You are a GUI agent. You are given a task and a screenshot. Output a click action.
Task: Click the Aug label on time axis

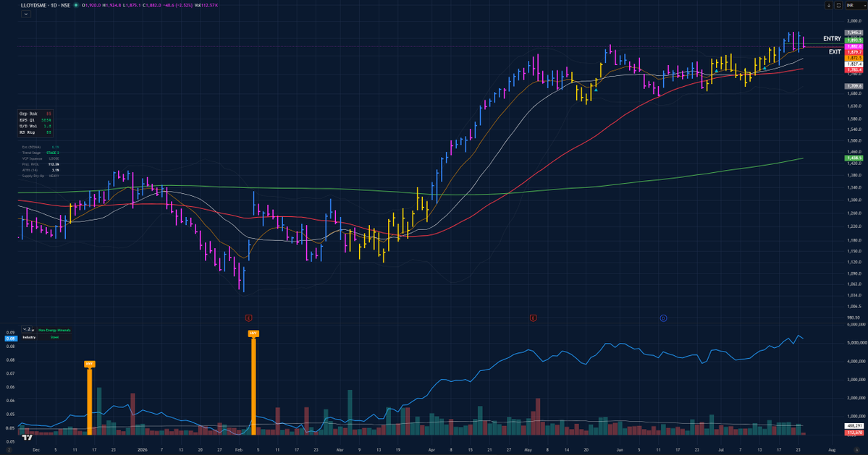click(x=832, y=450)
